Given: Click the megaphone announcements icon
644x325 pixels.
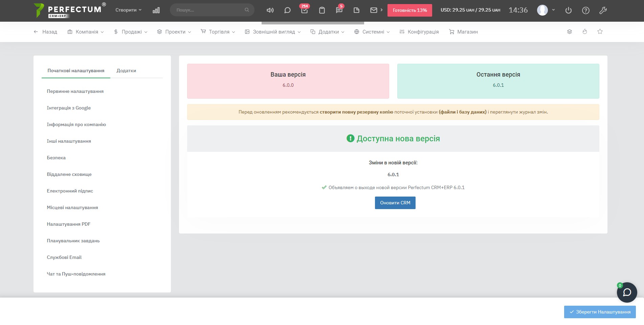Looking at the screenshot, I should pos(270,10).
